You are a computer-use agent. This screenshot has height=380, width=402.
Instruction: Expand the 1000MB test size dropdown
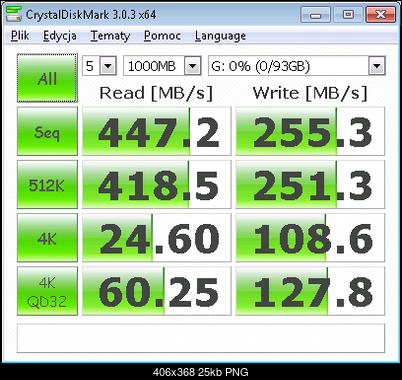[x=193, y=66]
